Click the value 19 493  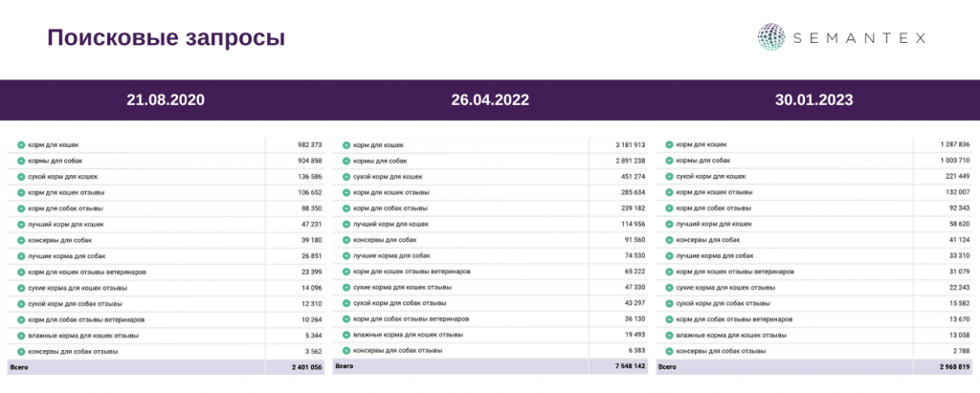635,335
